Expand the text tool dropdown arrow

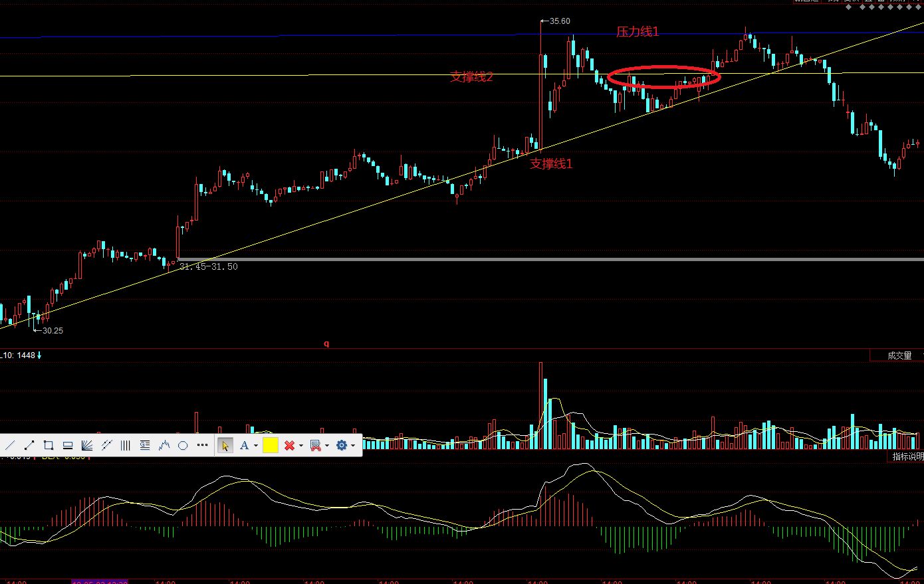[x=256, y=446]
